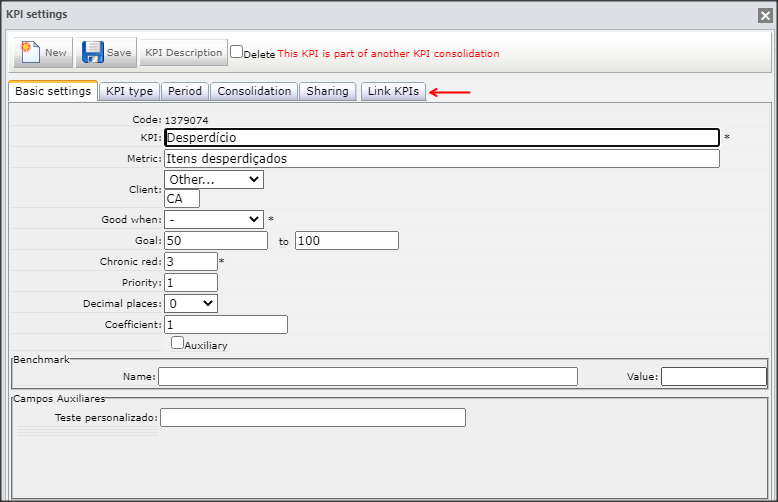Select the Consolidation tab
The height and width of the screenshot is (502, 778).
(254, 91)
